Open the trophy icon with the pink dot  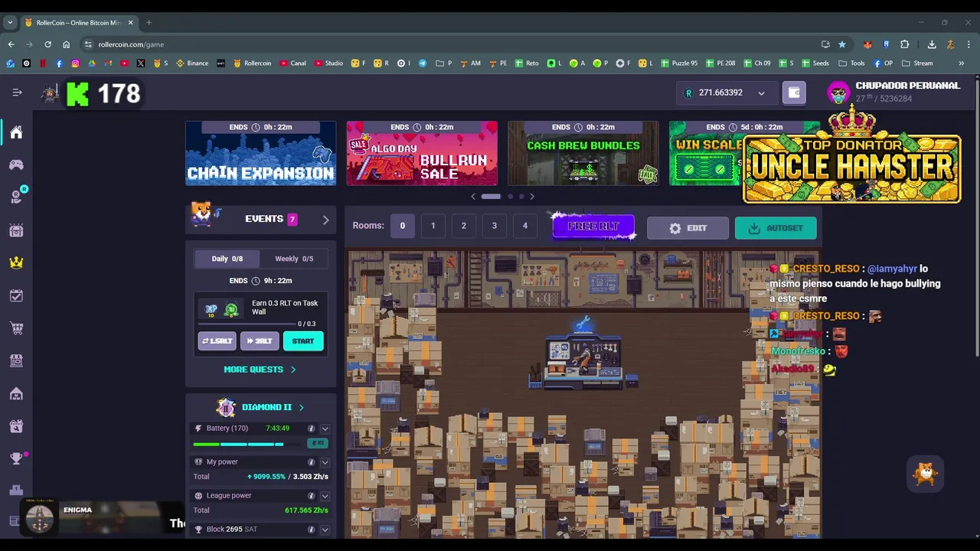click(x=16, y=458)
